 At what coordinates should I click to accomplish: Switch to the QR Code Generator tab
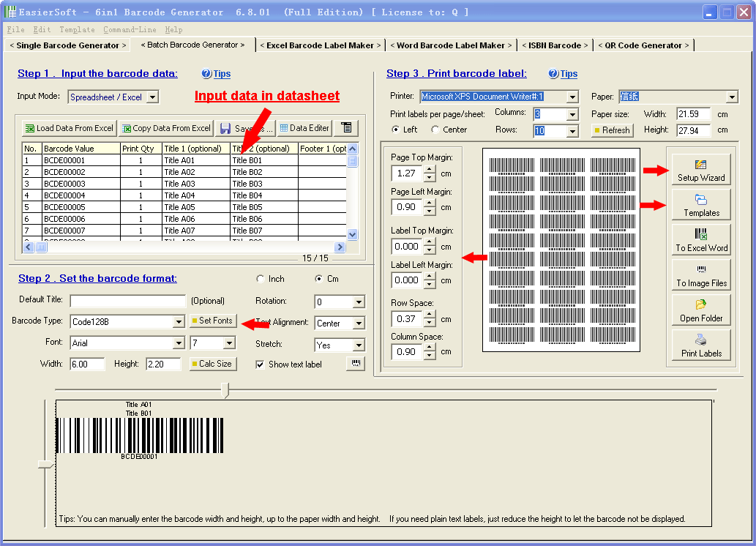(642, 45)
